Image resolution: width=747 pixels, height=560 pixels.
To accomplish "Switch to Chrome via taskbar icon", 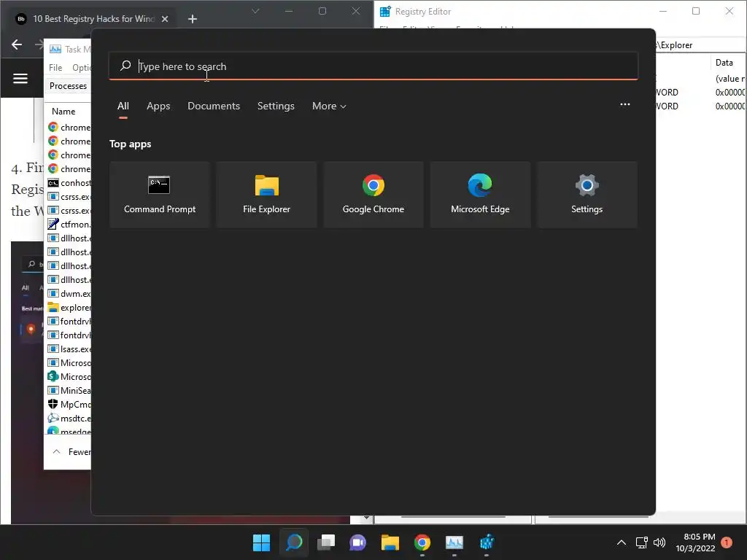I will (x=422, y=542).
